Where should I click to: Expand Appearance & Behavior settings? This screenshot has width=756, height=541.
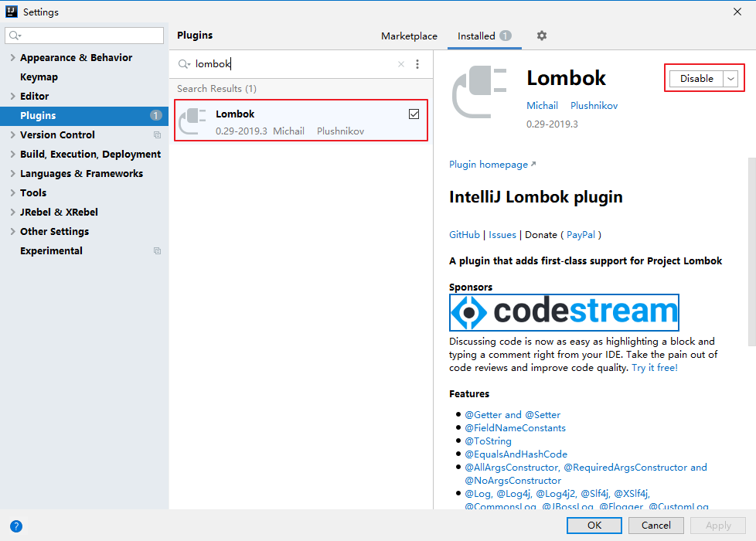[x=12, y=57]
